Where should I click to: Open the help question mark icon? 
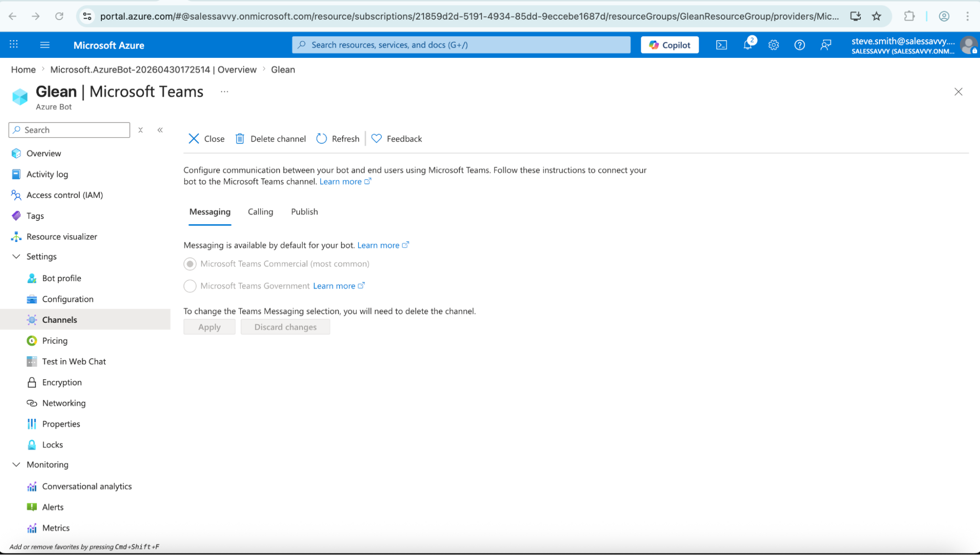(x=800, y=45)
